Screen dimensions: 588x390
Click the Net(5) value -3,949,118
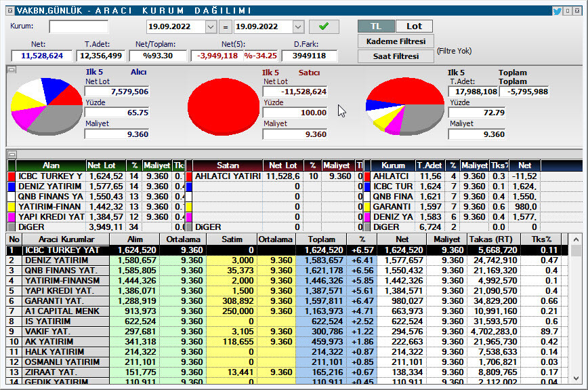pos(217,56)
